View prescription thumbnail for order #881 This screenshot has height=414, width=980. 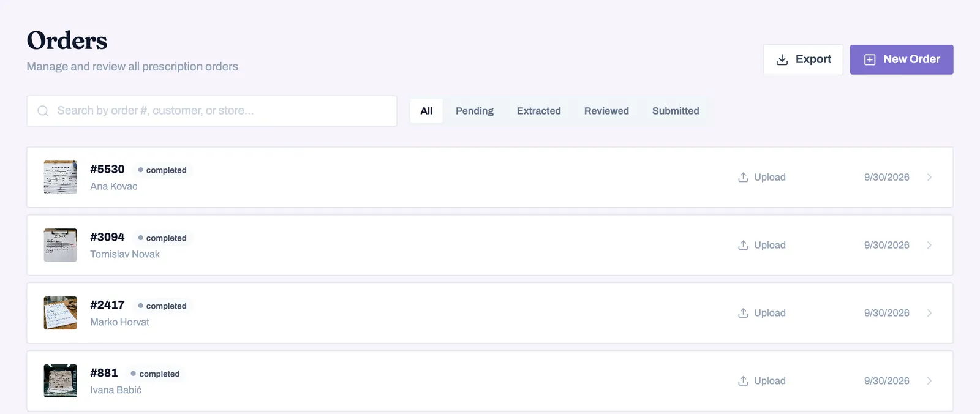[61, 381]
